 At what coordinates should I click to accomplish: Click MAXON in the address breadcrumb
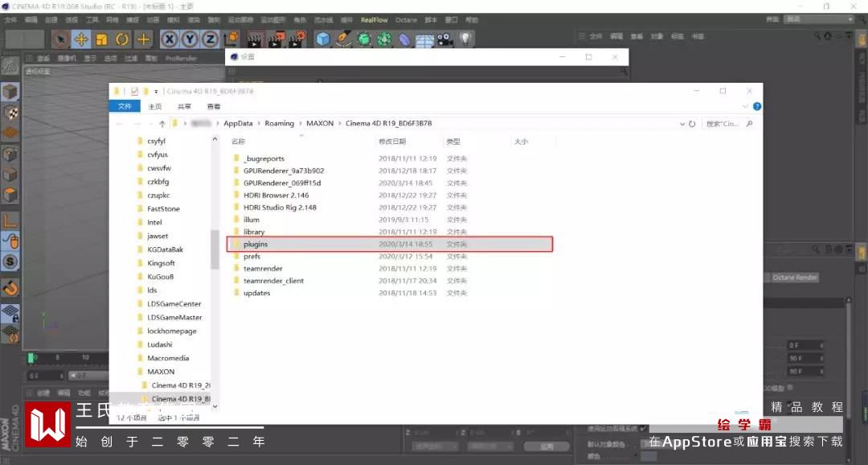coord(320,124)
